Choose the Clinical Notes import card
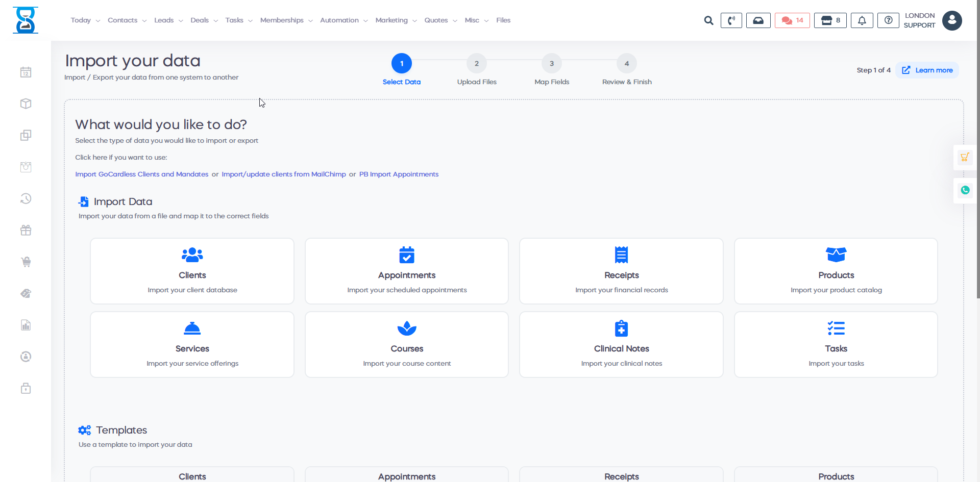 (x=621, y=344)
